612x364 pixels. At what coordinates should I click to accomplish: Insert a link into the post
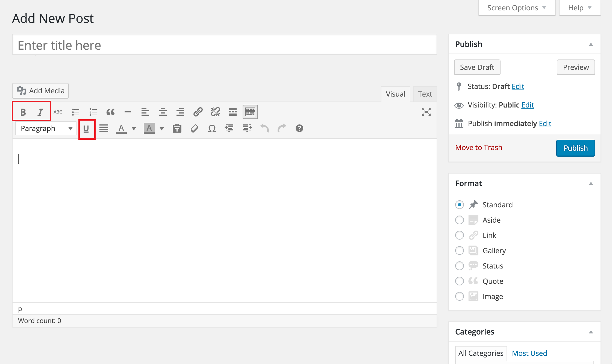point(198,112)
